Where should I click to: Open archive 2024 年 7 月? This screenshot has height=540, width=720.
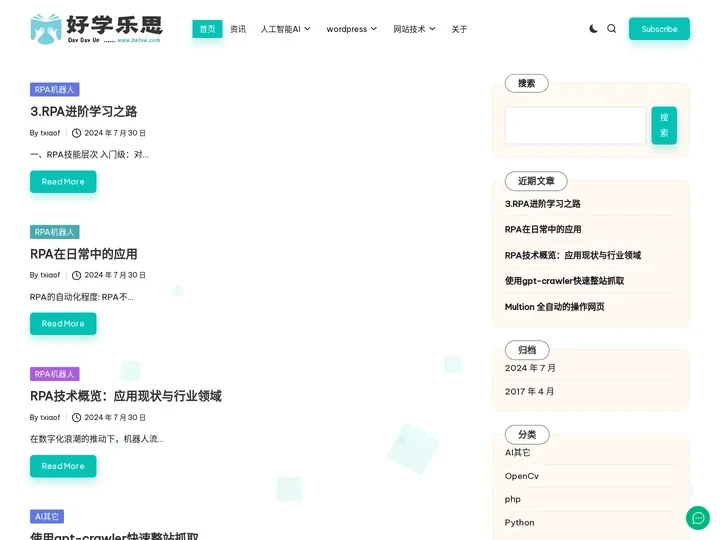[x=530, y=368]
